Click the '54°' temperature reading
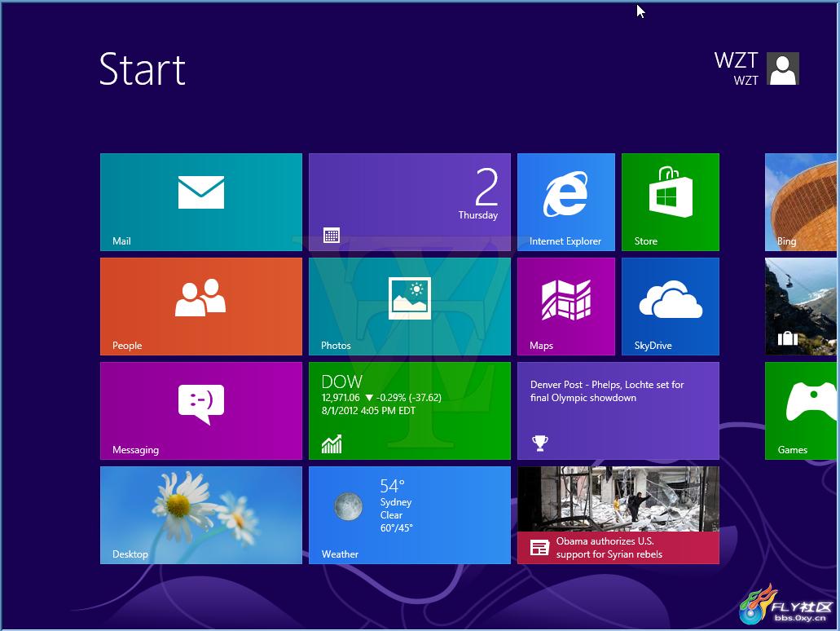Viewport: 840px width, 631px height. pyautogui.click(x=392, y=486)
